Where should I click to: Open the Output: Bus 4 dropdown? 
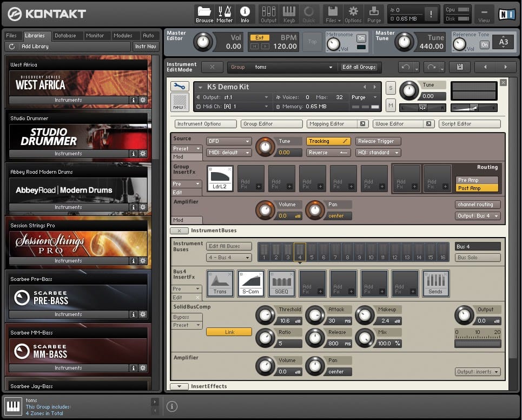point(478,216)
